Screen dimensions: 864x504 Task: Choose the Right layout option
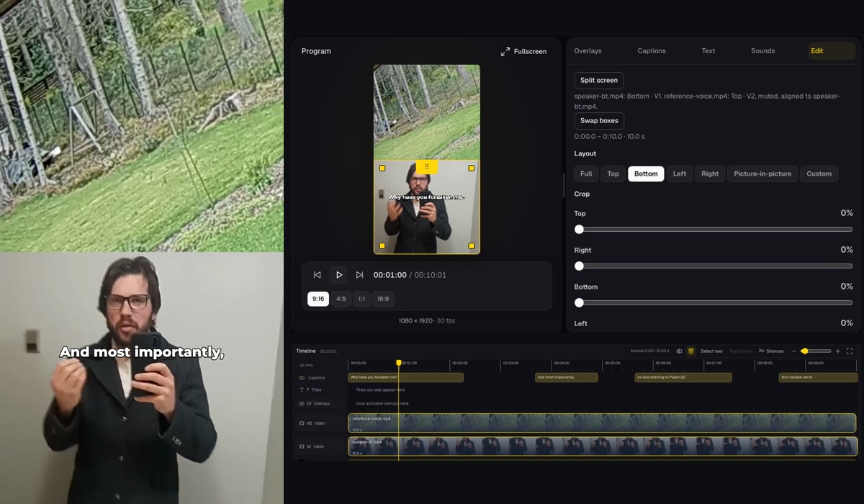710,174
